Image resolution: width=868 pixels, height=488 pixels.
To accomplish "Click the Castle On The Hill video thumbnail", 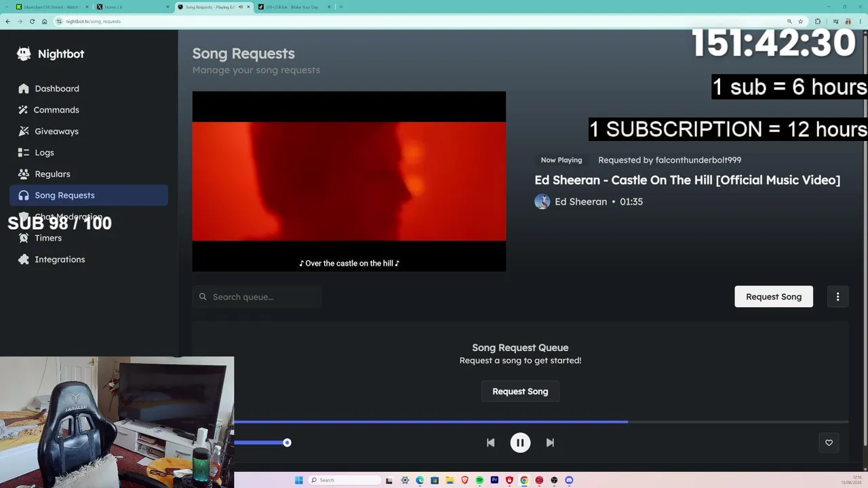I will click(349, 182).
